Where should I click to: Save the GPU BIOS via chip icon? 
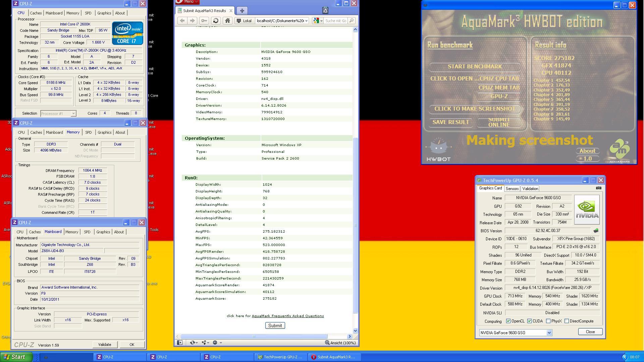[596, 231]
